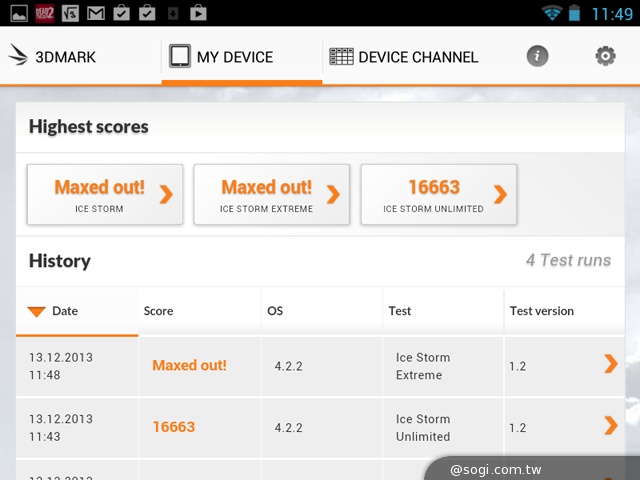Expand the Ice Storm Unlimited run details arrow
This screenshot has width=640, height=480.
point(610,426)
